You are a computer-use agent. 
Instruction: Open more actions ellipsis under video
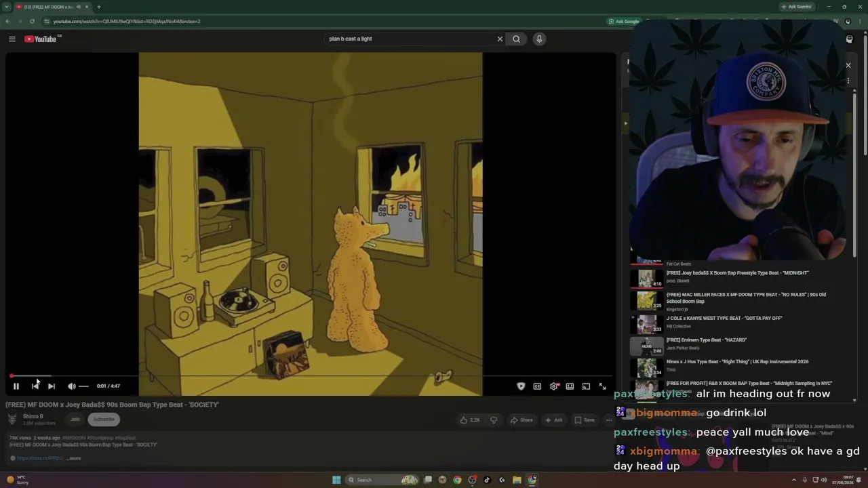coord(609,420)
